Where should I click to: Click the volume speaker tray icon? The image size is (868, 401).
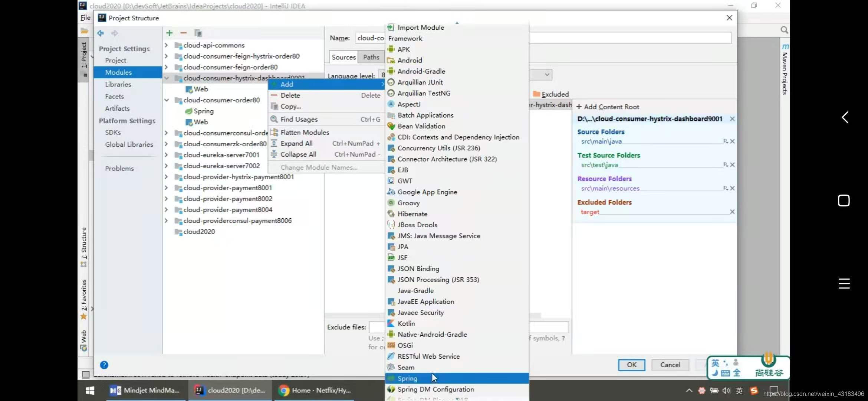coord(726,391)
